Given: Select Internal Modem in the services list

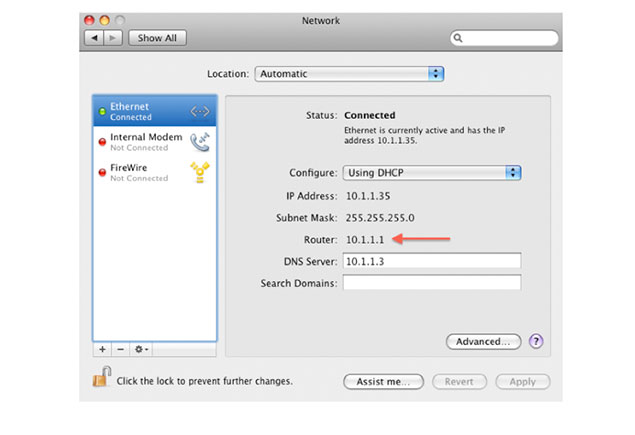Looking at the screenshot, I should tap(140, 142).
